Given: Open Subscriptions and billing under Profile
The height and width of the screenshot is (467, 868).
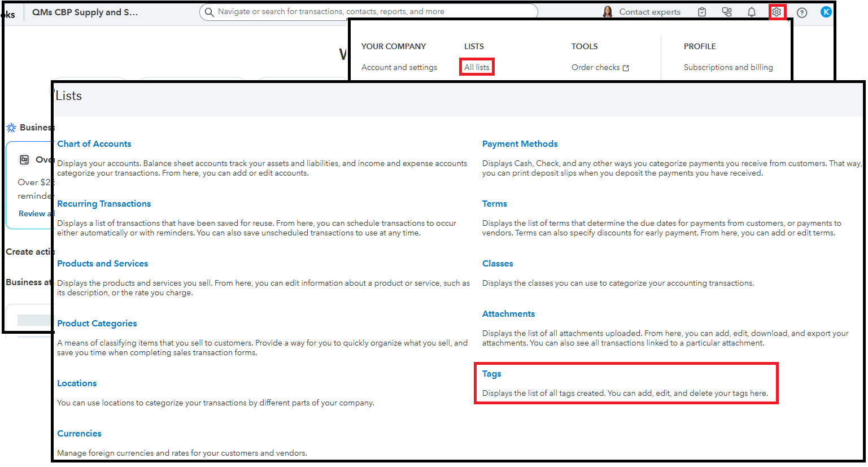Looking at the screenshot, I should [x=728, y=67].
